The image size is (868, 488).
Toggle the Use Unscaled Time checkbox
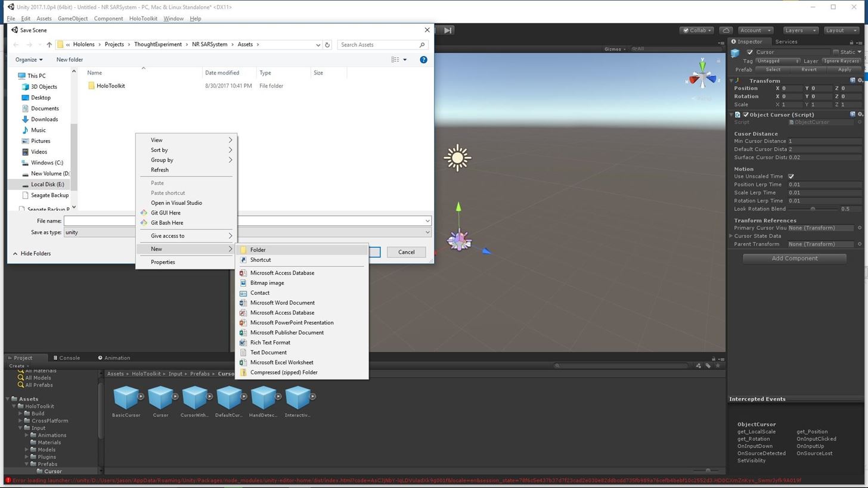click(791, 176)
